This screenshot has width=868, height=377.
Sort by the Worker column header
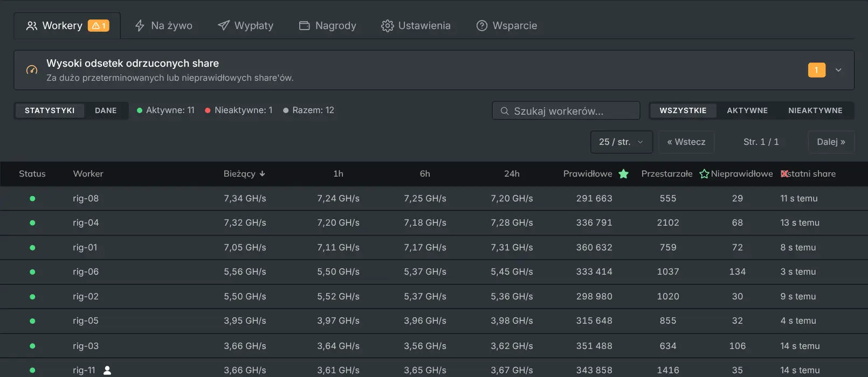point(88,174)
